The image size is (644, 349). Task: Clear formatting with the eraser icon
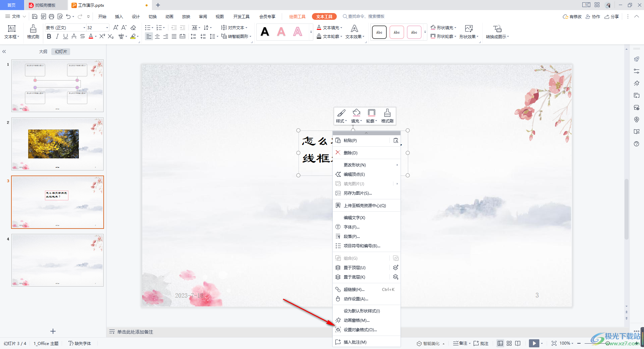133,28
